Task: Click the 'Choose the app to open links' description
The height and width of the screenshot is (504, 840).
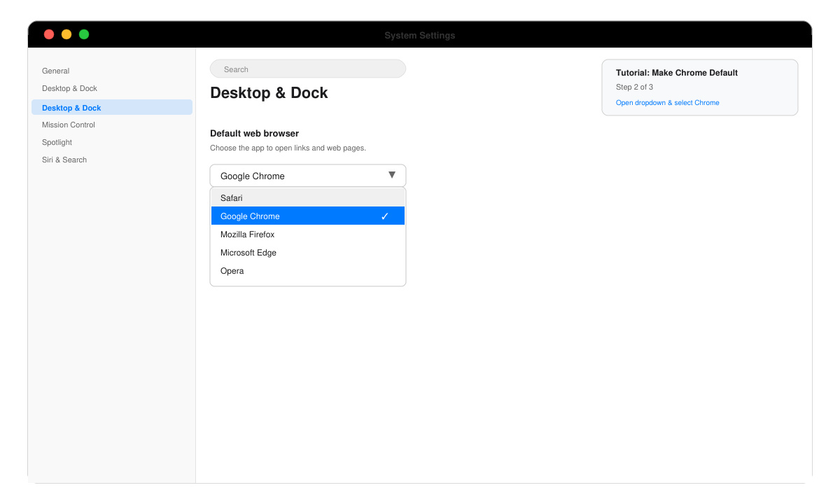Action: tap(288, 148)
